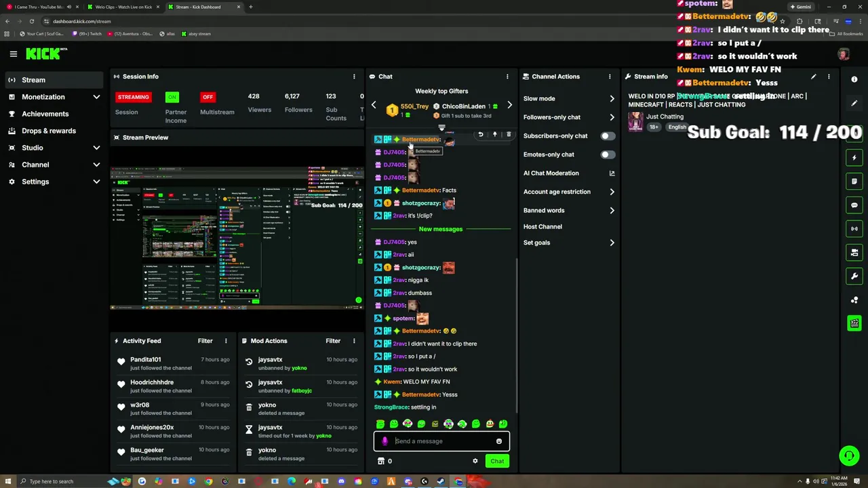Open the Chat panel three-dot menu
The image size is (868, 488).
point(507,77)
